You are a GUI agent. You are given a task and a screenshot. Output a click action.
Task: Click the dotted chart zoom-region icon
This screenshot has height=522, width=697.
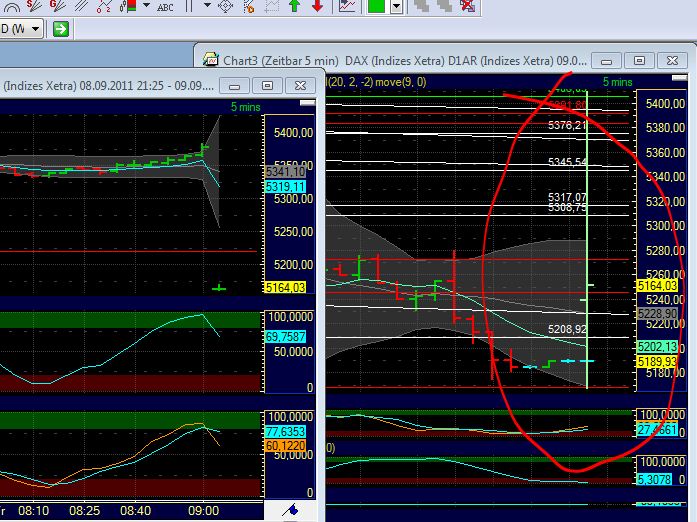click(x=272, y=6)
